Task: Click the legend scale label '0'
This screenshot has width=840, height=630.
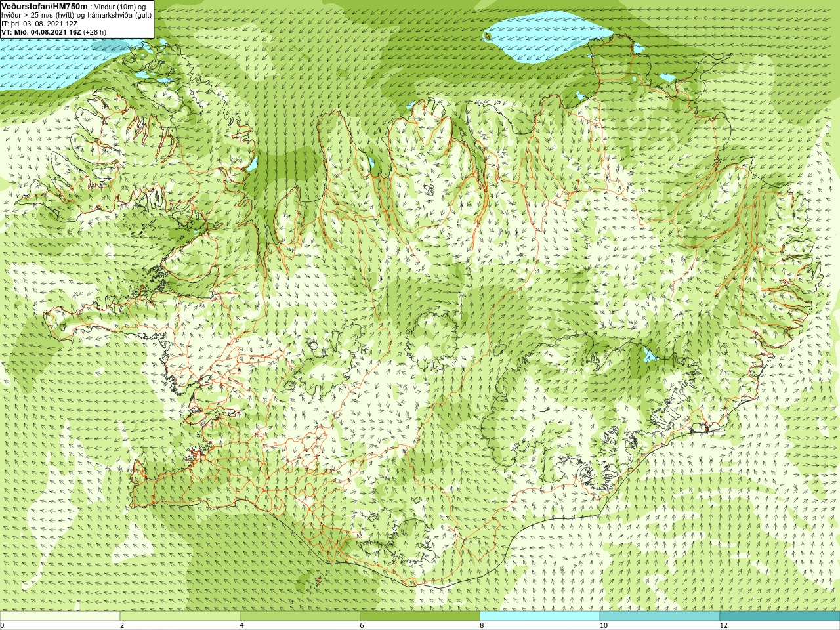Action: 3,625
